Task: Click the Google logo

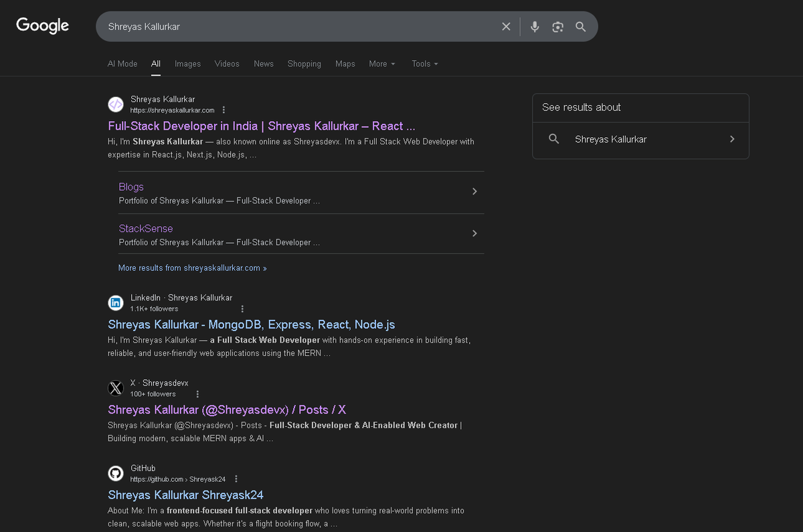Action: [x=43, y=26]
